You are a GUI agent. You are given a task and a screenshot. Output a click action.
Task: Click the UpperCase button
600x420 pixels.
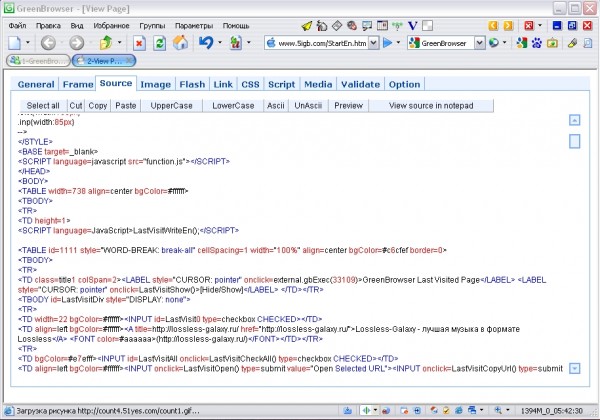tap(171, 106)
